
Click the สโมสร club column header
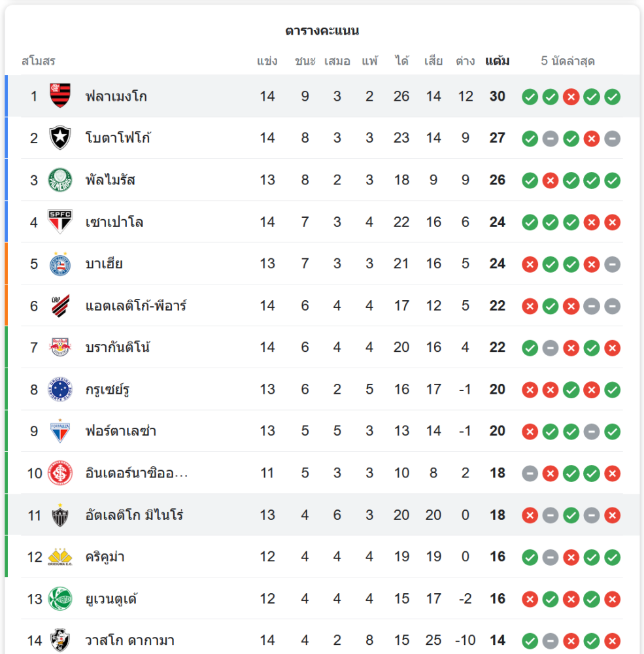pos(38,61)
